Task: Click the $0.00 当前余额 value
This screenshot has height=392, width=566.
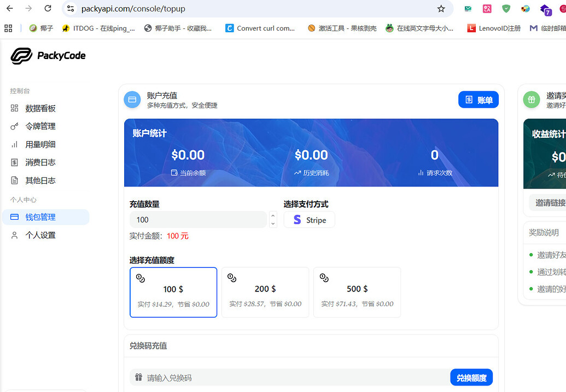Action: pyautogui.click(x=188, y=155)
